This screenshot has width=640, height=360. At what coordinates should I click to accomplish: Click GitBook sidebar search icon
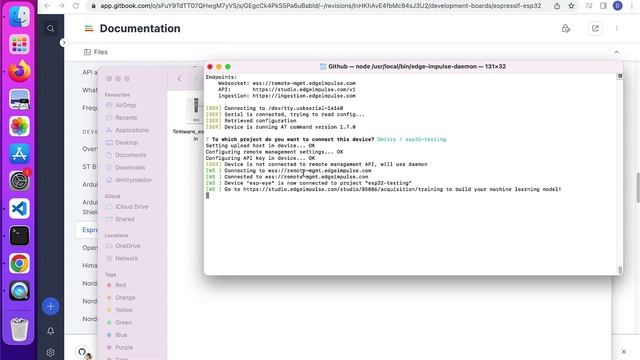(51, 29)
